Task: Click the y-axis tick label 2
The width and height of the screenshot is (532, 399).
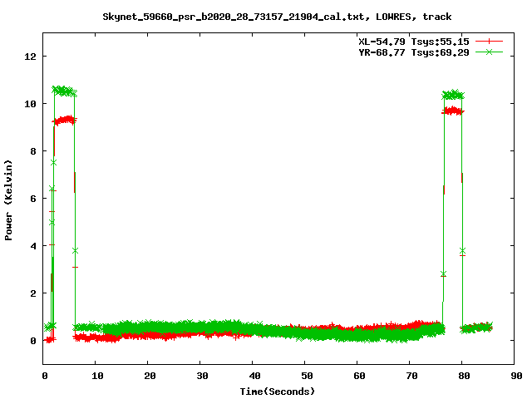Action: point(33,293)
